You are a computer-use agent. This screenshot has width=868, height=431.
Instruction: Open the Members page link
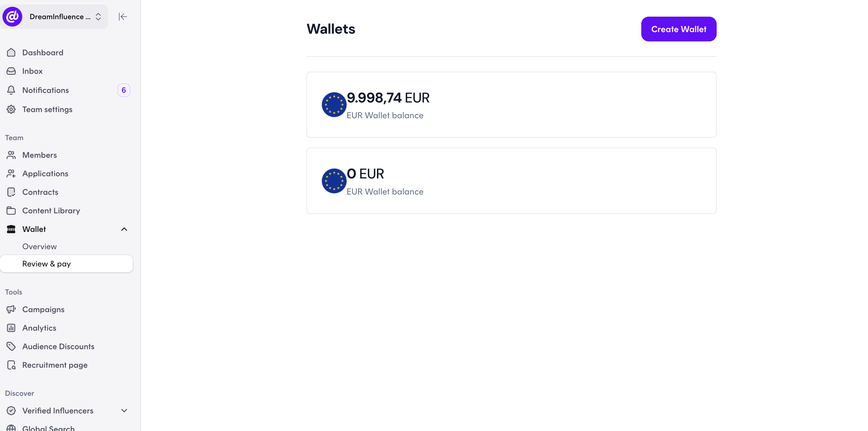(40, 155)
